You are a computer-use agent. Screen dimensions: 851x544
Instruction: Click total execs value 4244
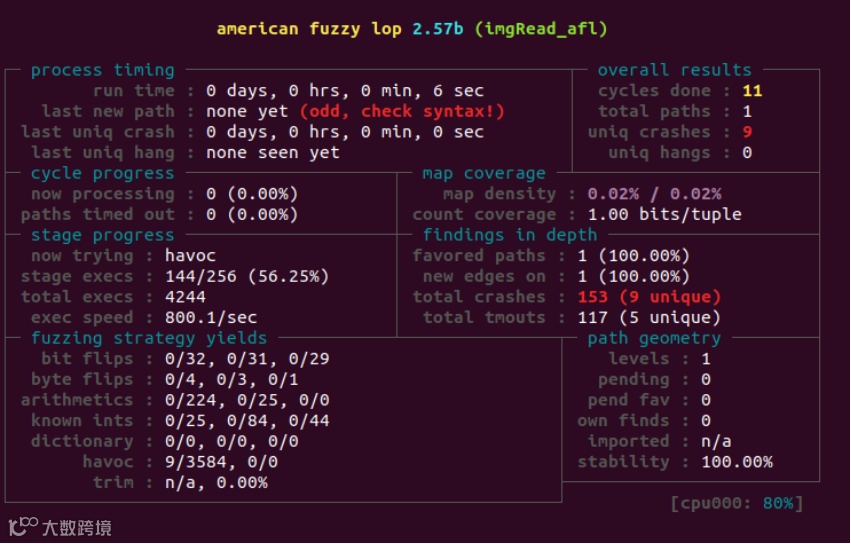coord(185,297)
